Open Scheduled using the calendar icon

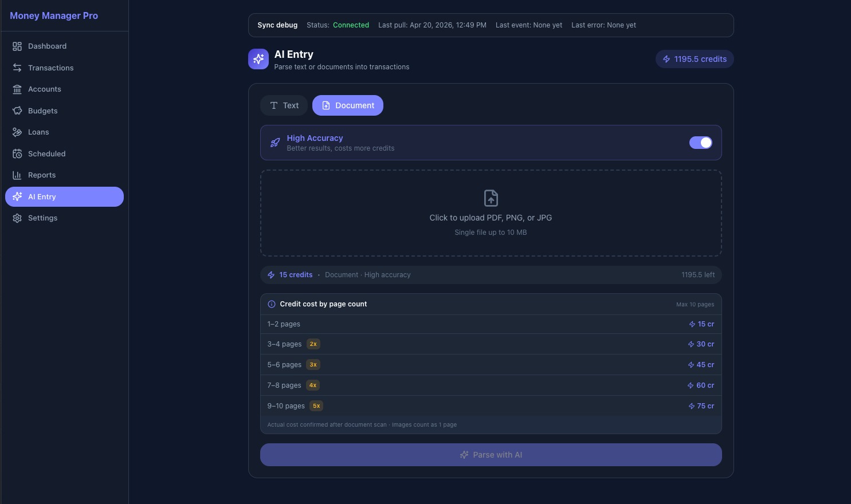(x=17, y=153)
